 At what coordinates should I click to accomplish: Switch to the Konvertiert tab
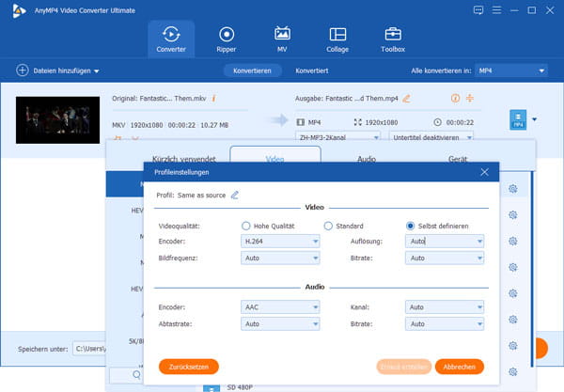(x=312, y=71)
